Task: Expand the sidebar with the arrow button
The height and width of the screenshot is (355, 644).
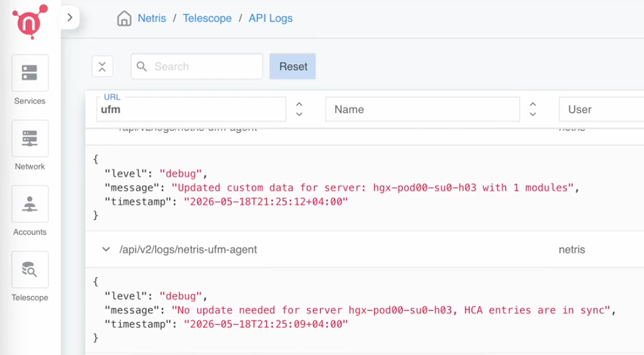Action: click(70, 18)
